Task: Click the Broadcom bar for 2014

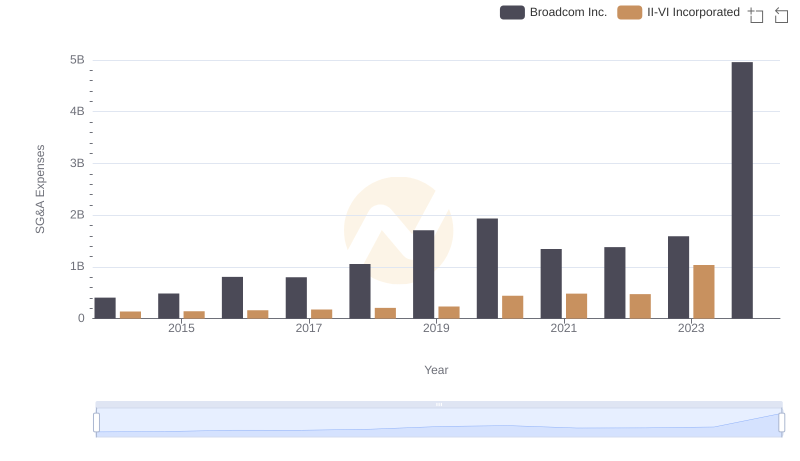Action: (x=105, y=308)
